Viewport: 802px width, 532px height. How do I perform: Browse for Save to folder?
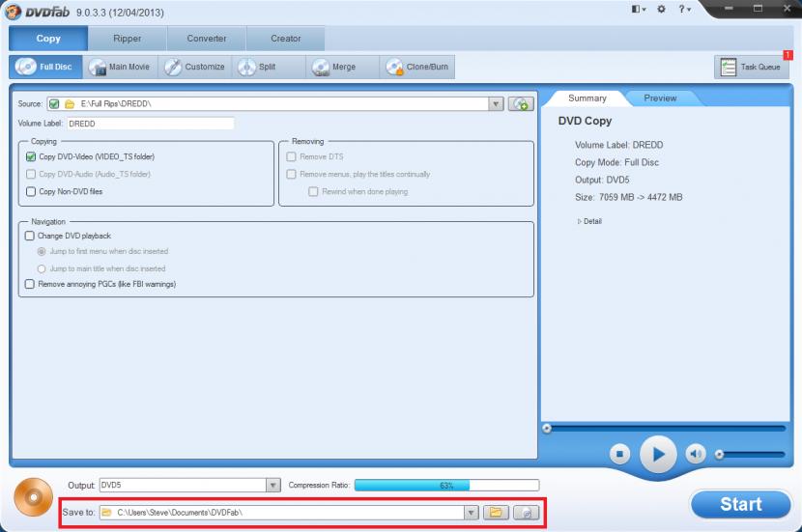[x=496, y=512]
